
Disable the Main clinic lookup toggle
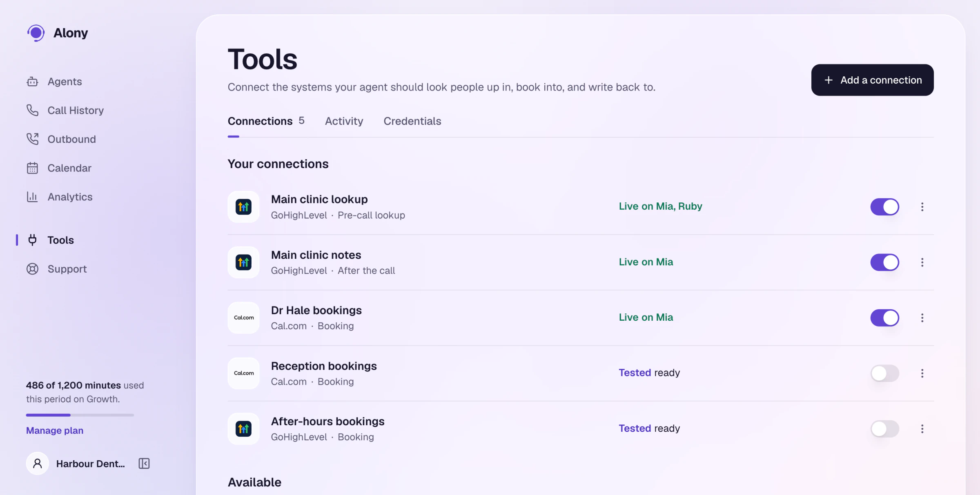(884, 207)
